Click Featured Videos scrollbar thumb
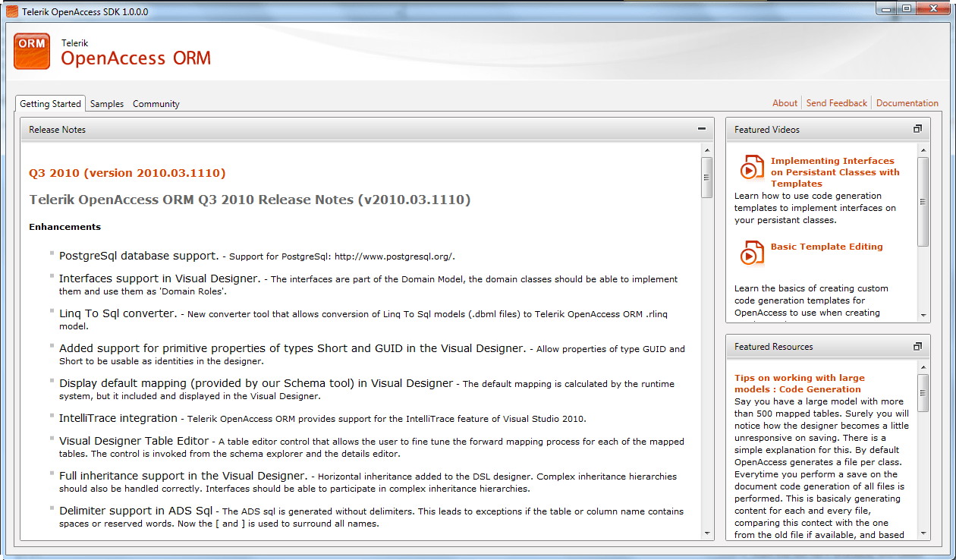The height and width of the screenshot is (560, 956). click(x=923, y=201)
